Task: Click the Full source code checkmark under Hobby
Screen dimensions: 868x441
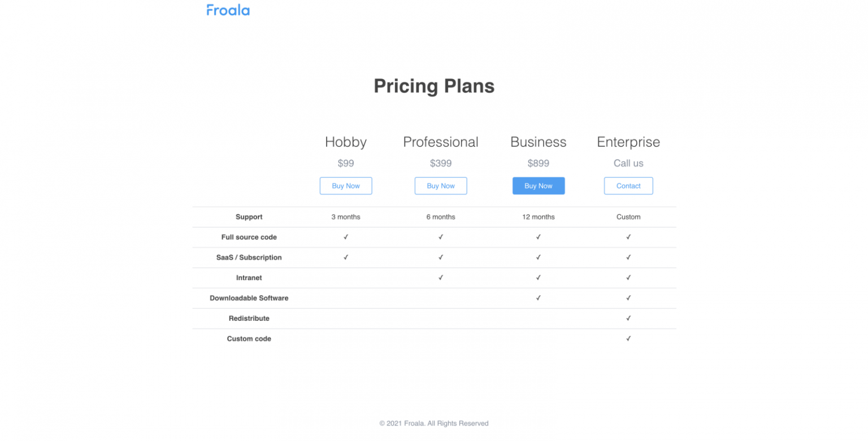Action: [x=346, y=237]
